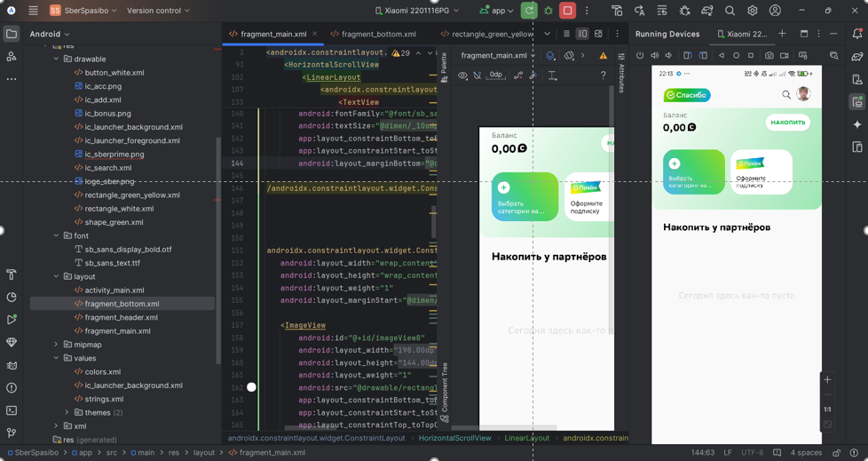Viewport: 868px width, 461px height.
Task: Open the Build hammer tool window
Action: (x=12, y=274)
